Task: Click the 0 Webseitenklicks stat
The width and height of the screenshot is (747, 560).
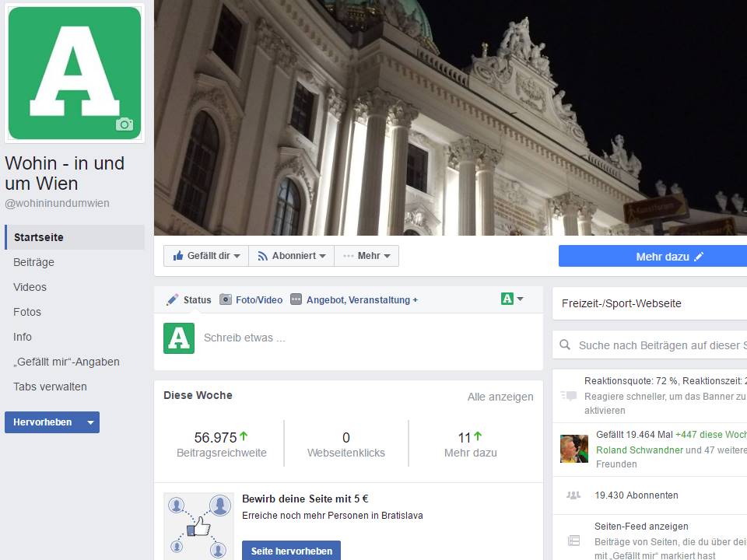Action: coord(346,444)
